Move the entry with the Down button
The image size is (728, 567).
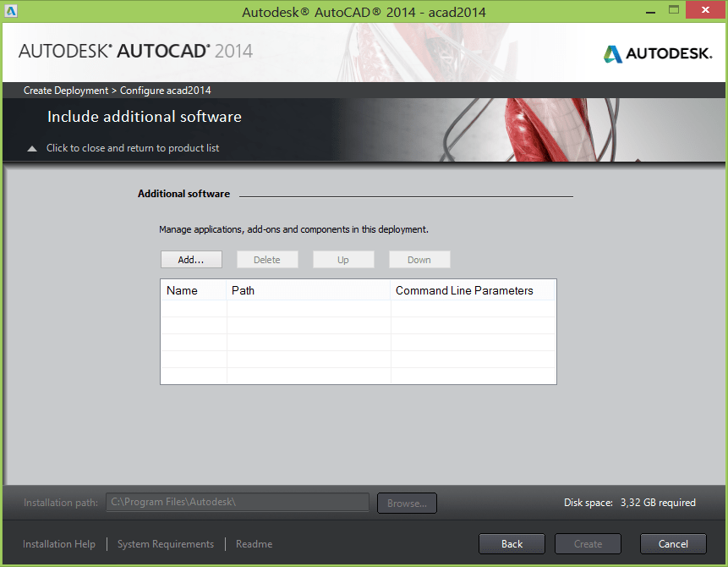pos(419,260)
